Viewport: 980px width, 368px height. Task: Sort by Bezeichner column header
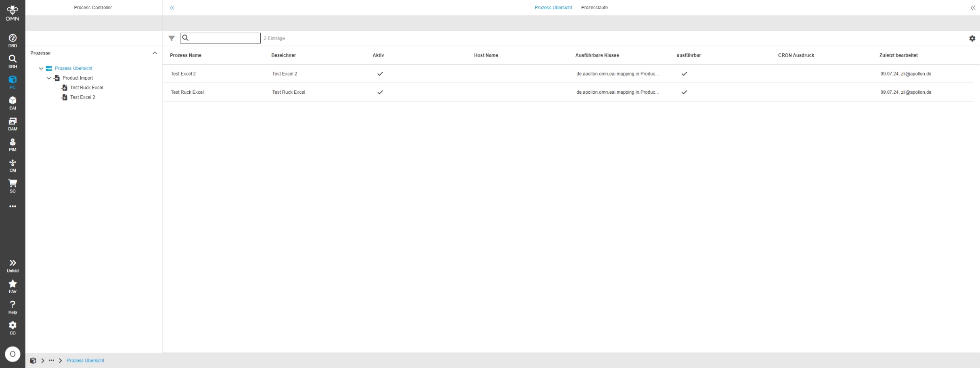coord(283,55)
